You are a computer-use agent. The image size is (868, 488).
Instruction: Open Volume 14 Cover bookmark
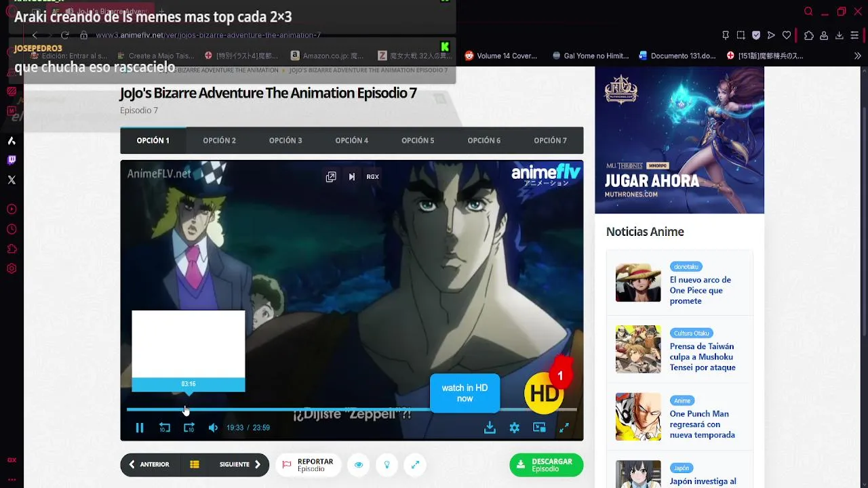point(500,56)
